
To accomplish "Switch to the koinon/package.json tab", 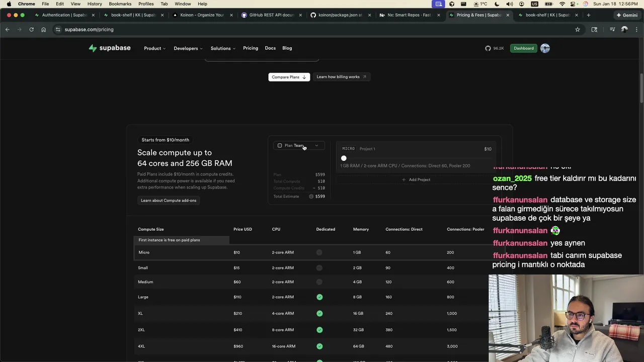I will (340, 15).
